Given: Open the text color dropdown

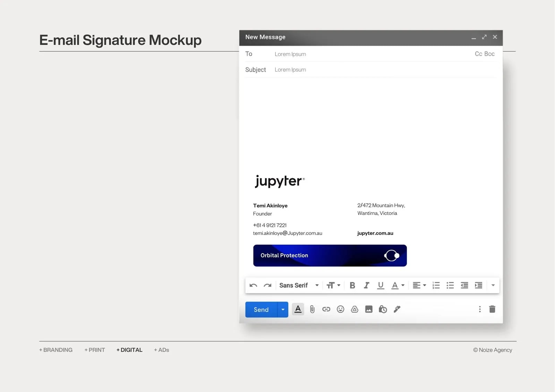Looking at the screenshot, I should [398, 285].
